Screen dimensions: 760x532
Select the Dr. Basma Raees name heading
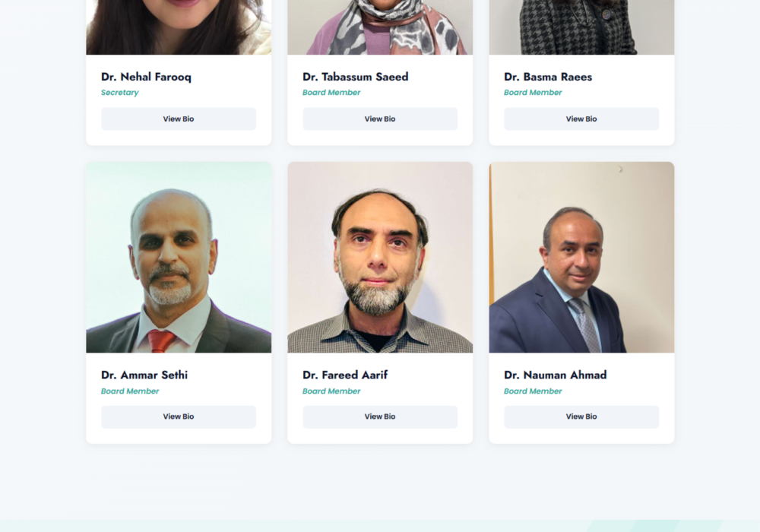click(548, 77)
